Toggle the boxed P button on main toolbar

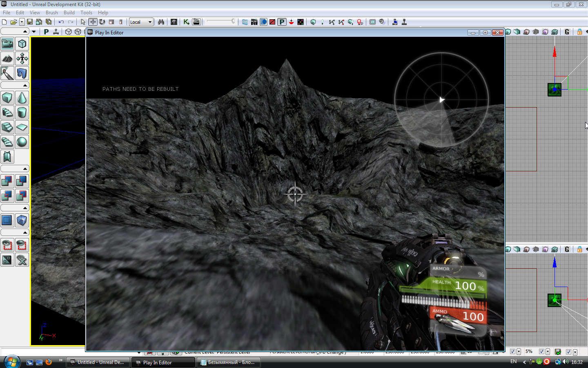[x=282, y=22]
